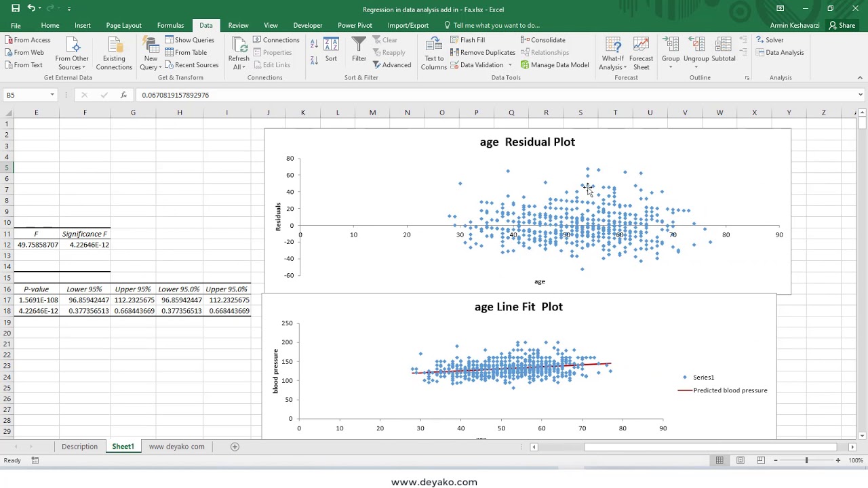Viewport: 868px width, 488px height.
Task: Switch to the Insert ribbon tab
Action: click(83, 25)
